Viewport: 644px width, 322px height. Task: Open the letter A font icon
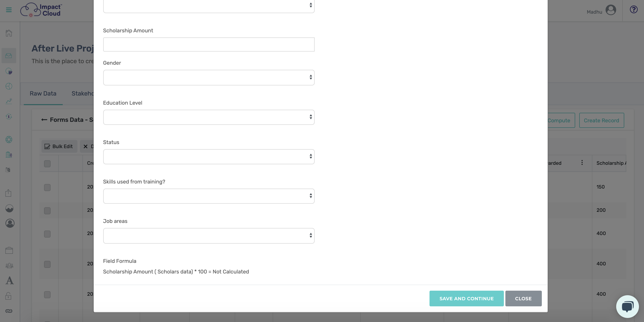coord(10,281)
